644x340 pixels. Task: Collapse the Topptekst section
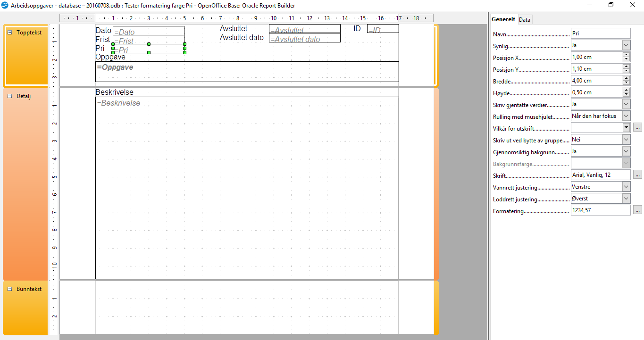click(9, 33)
